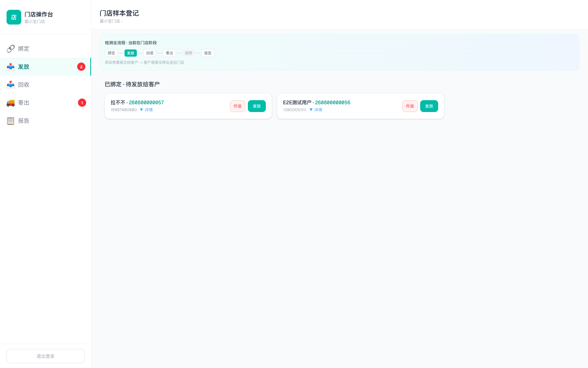Screen dimensions: 588x368
Task: Click the highlighted 发放 flow step
Action: 131,53
